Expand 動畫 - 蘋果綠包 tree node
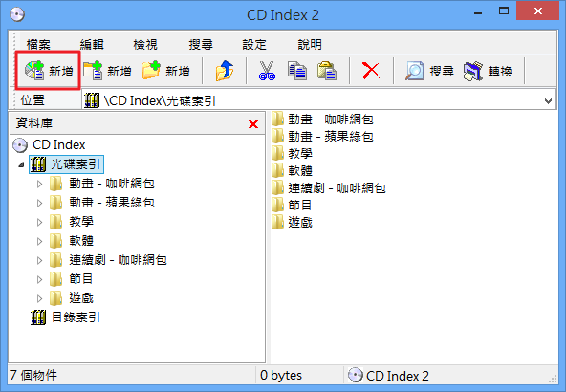This screenshot has height=392, width=566. [40, 204]
